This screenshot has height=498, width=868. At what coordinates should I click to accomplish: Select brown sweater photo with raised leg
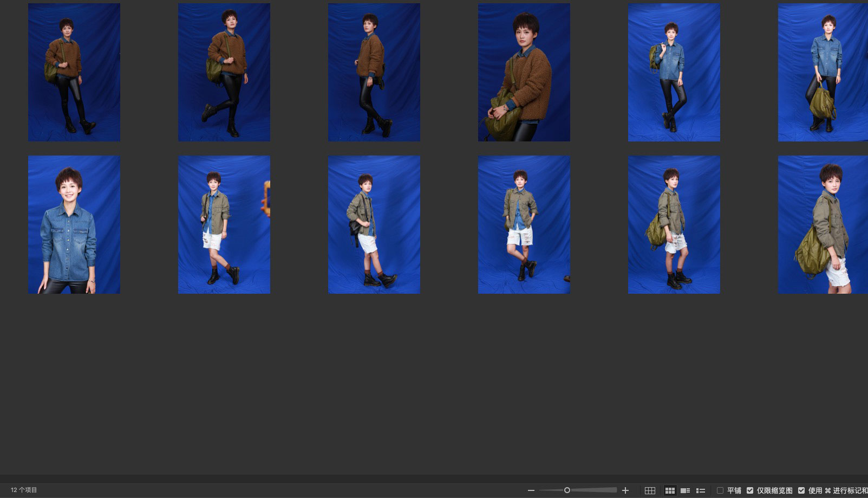[x=224, y=72]
